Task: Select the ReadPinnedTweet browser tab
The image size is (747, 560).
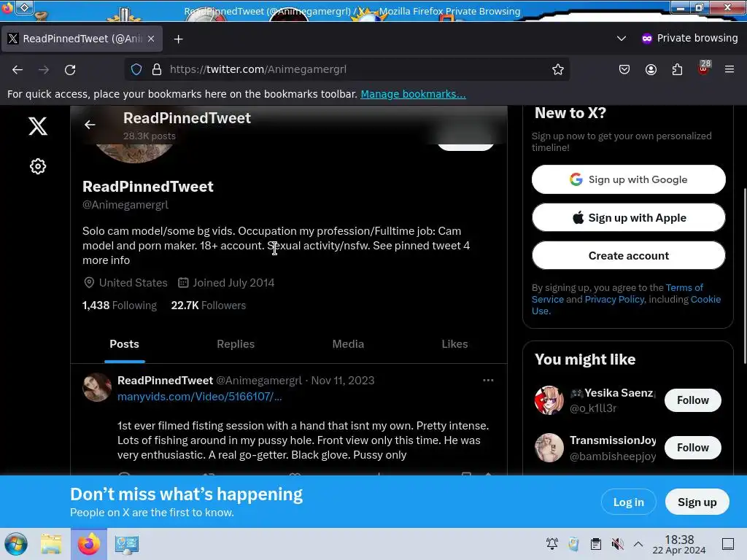Action: click(x=82, y=39)
